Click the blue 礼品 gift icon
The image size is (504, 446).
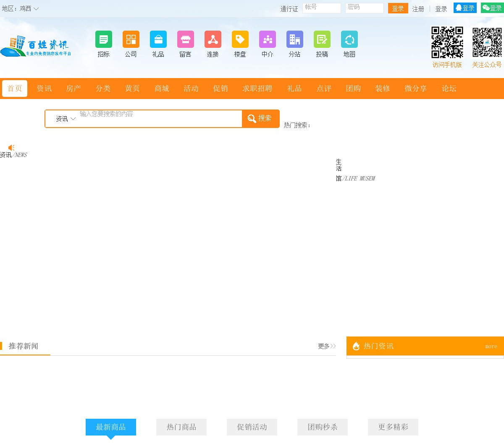[158, 39]
